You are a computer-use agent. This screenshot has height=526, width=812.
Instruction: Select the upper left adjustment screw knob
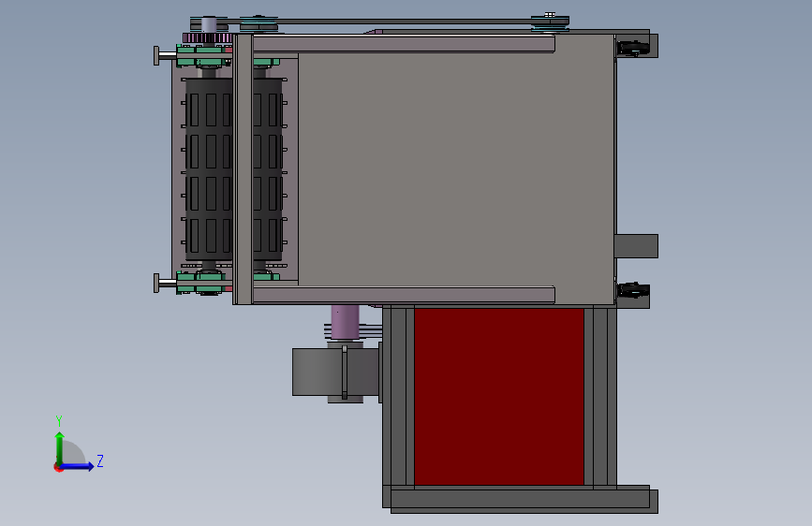(156, 56)
